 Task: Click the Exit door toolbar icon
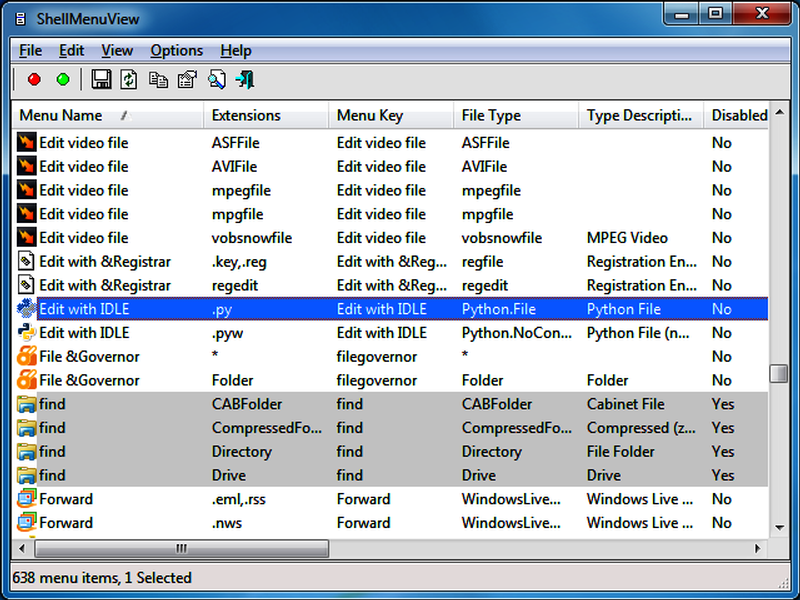click(x=245, y=80)
